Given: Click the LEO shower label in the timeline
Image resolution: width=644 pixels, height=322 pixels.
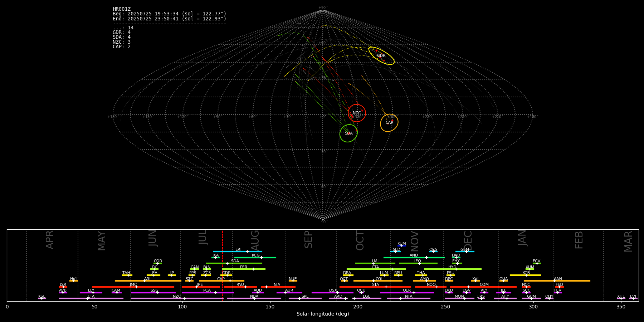Looking at the screenshot, I should click(418, 261).
